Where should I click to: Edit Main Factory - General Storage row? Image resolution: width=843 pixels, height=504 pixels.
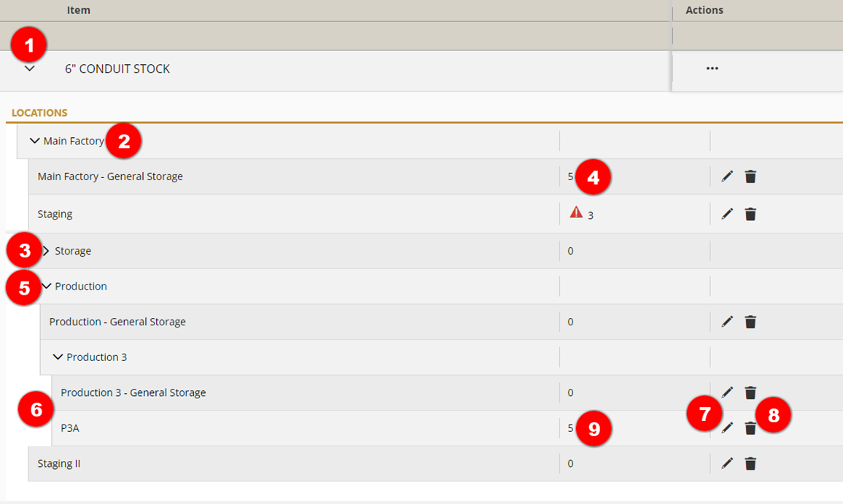[x=727, y=177]
